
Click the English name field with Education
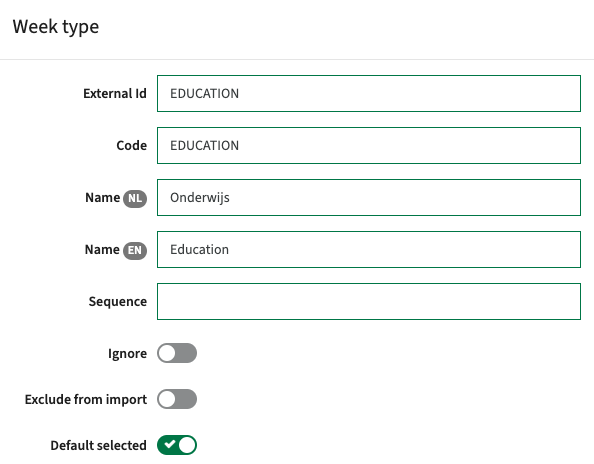(x=369, y=249)
